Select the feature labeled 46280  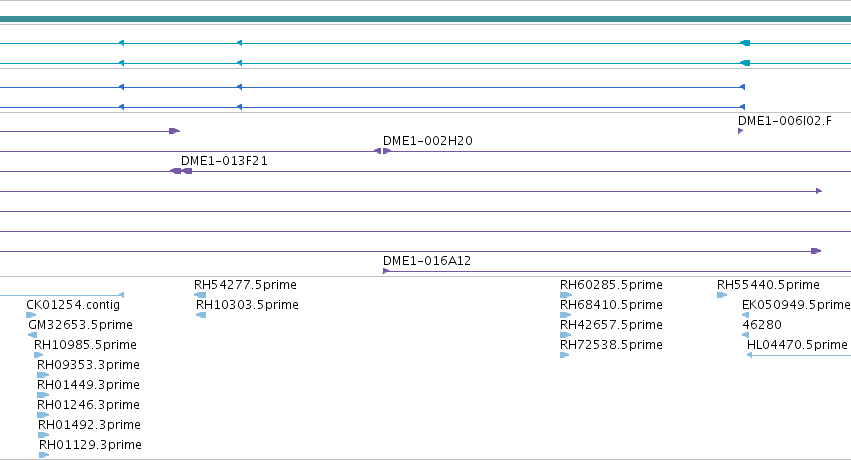tap(762, 325)
